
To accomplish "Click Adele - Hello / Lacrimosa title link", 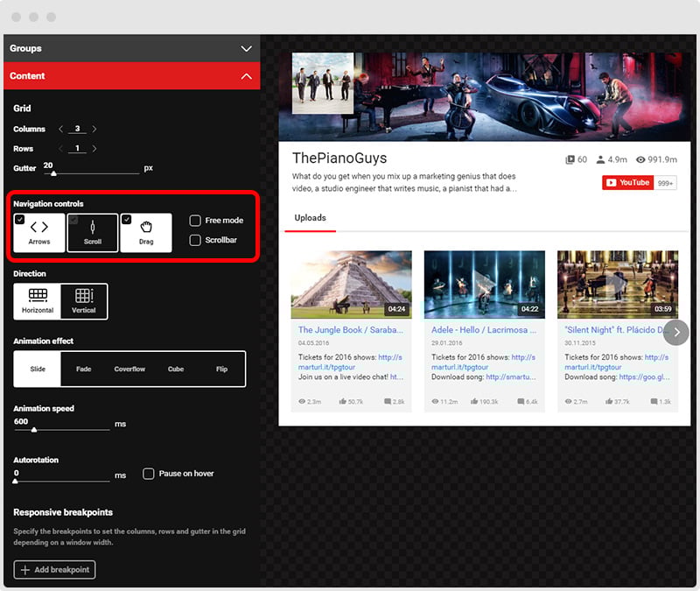I will pyautogui.click(x=484, y=330).
